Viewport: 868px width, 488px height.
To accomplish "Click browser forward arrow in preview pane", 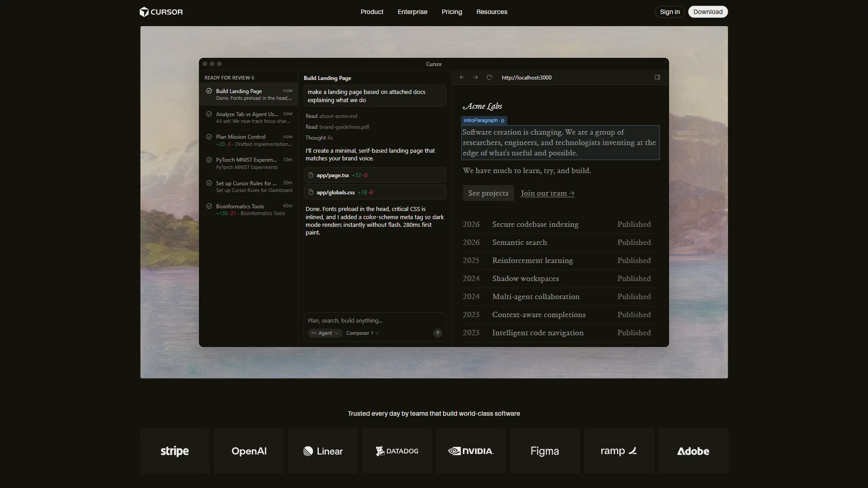I will click(476, 77).
